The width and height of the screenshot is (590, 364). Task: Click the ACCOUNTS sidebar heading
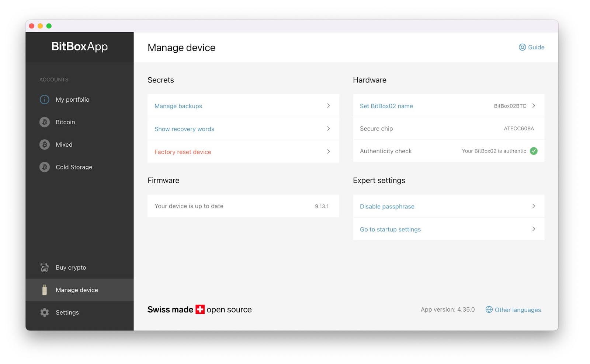point(54,80)
